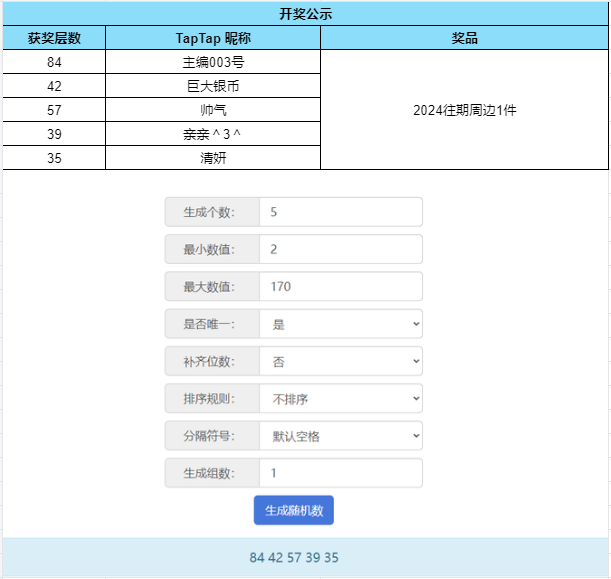Select the 亲亲 ^ 3 ^ nickname cell

coord(213,134)
